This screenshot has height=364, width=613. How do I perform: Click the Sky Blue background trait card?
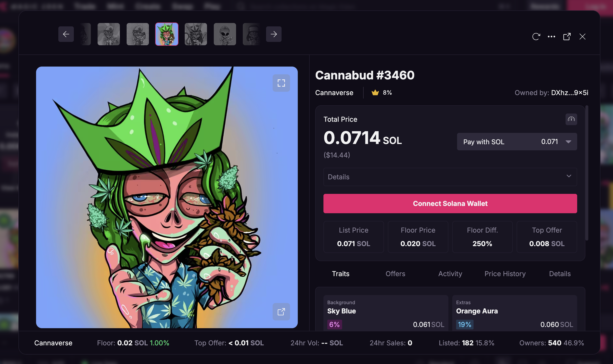pyautogui.click(x=386, y=313)
